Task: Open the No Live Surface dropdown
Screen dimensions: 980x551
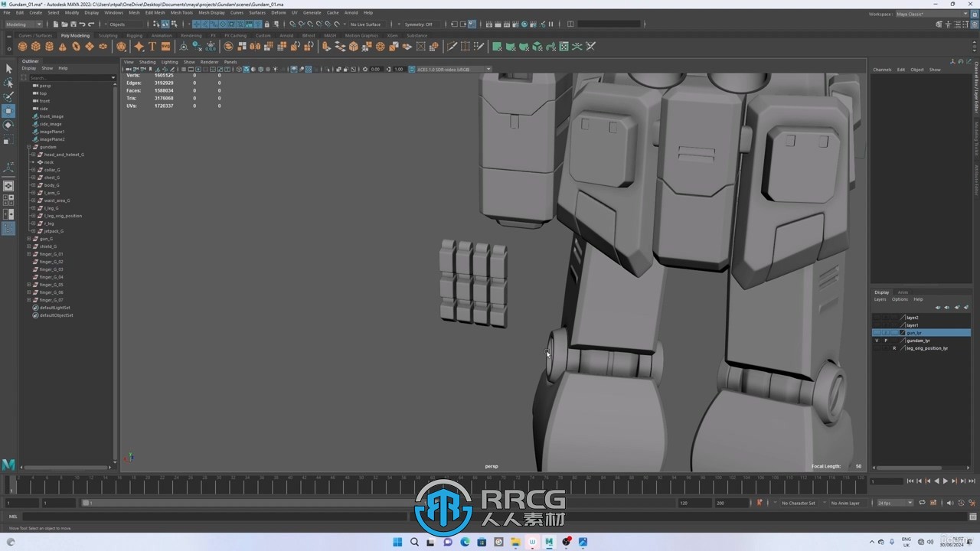Action: [x=367, y=24]
